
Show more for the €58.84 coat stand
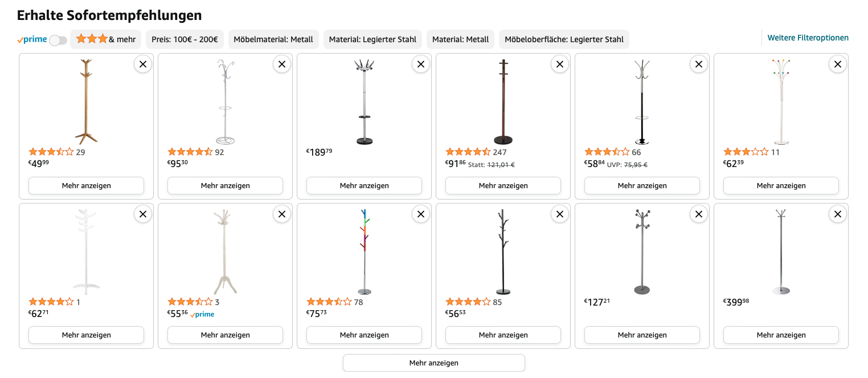coord(642,186)
